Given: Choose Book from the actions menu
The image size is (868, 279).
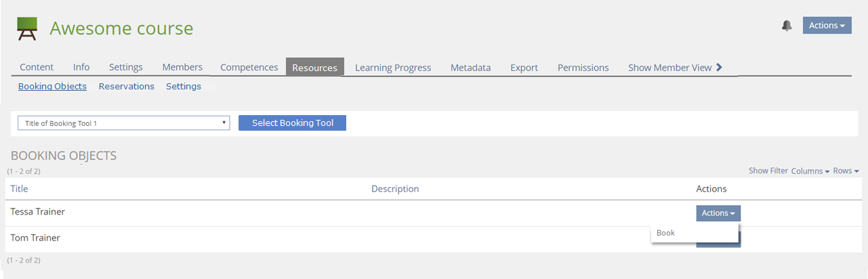Looking at the screenshot, I should 666,233.
